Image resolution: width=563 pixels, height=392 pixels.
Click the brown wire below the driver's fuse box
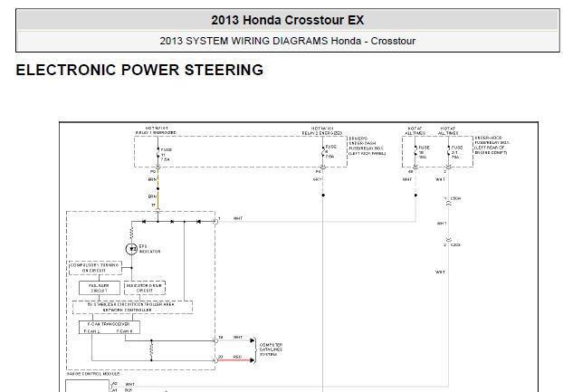point(158,188)
